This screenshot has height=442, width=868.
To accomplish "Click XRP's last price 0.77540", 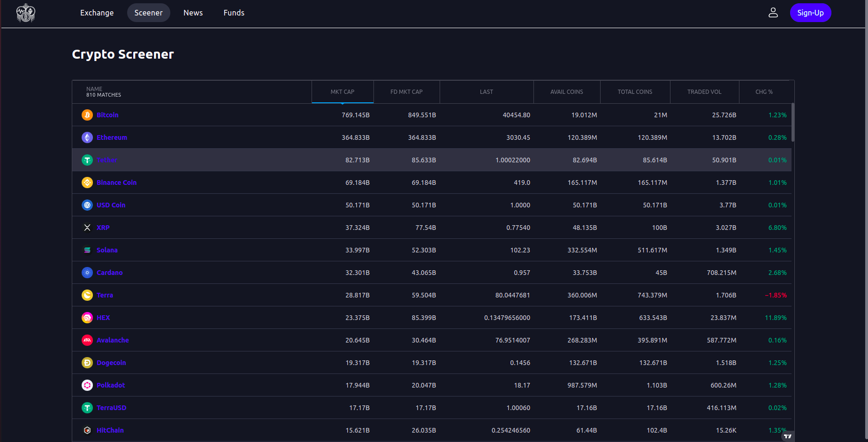I will [518, 228].
